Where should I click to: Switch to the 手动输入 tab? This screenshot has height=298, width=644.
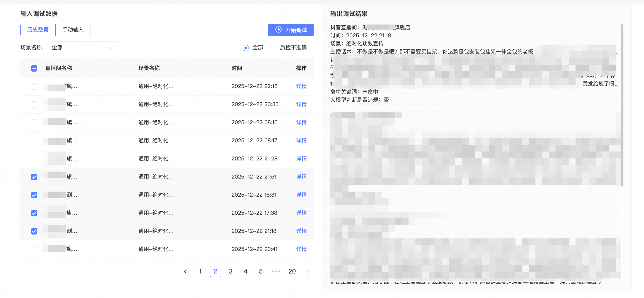(73, 30)
